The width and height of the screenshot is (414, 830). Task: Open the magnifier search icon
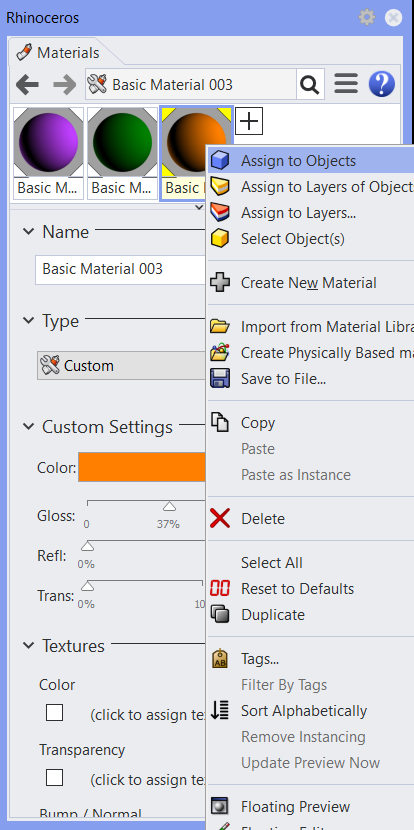310,84
